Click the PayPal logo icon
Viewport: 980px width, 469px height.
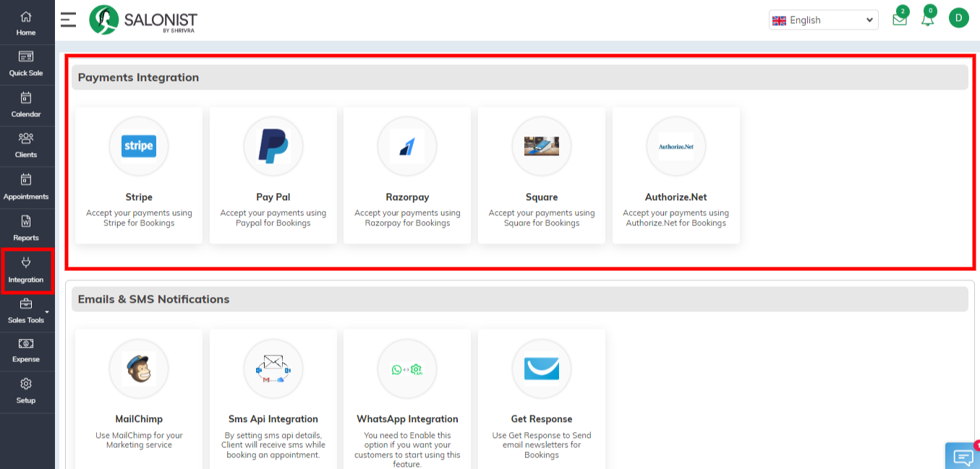273,146
